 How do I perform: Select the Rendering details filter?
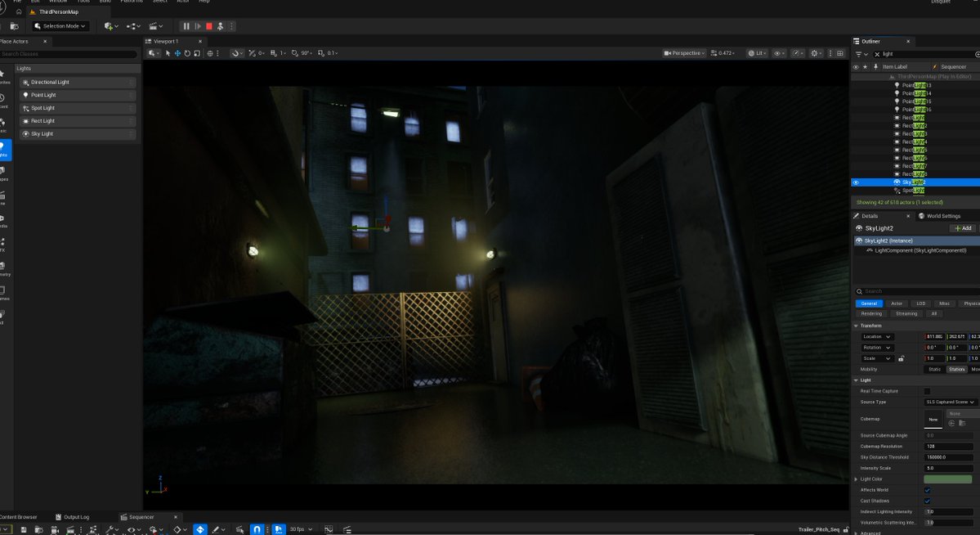[x=871, y=313]
